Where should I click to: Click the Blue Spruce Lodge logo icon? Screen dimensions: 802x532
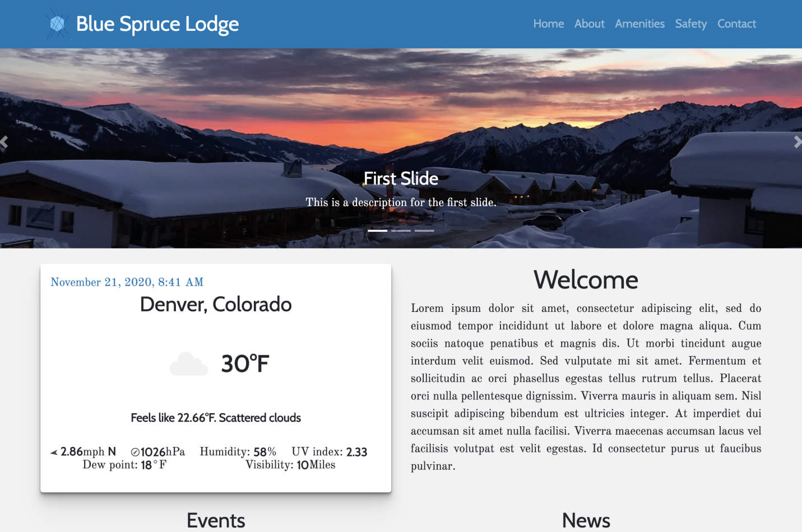point(57,24)
